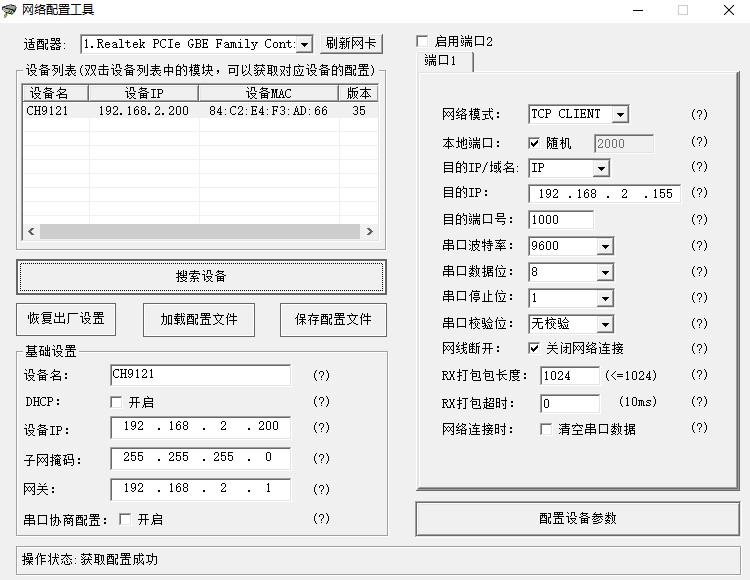Check the 清空串口数据 checkbox

point(546,429)
